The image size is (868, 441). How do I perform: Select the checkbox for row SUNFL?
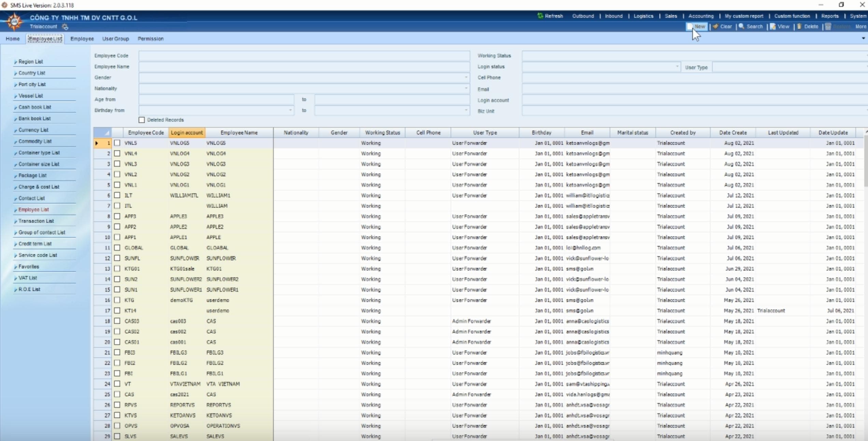tap(117, 258)
